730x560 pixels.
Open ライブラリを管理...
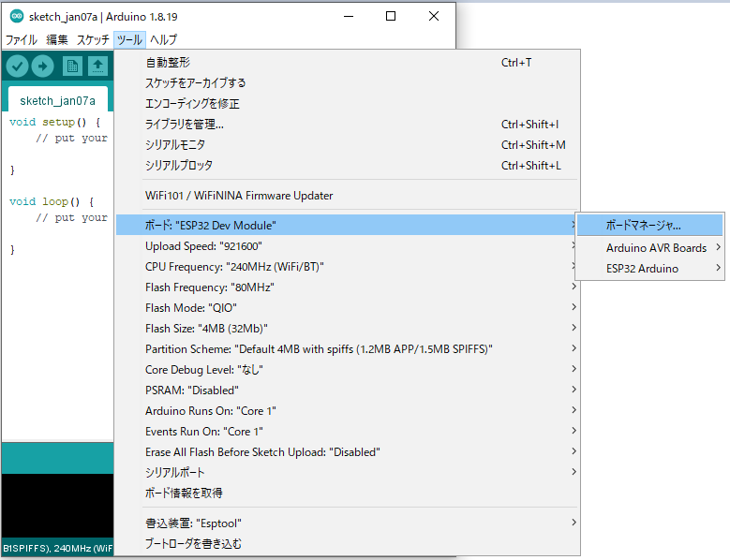click(x=348, y=125)
